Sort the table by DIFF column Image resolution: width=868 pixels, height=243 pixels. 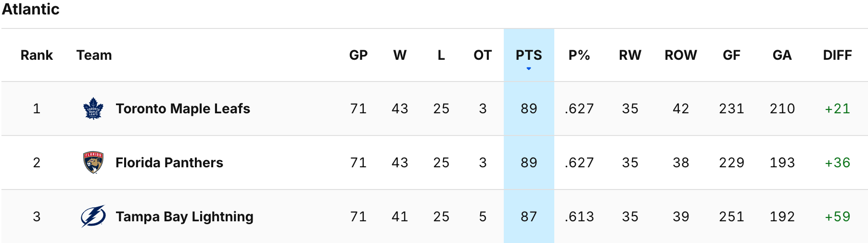(x=837, y=55)
